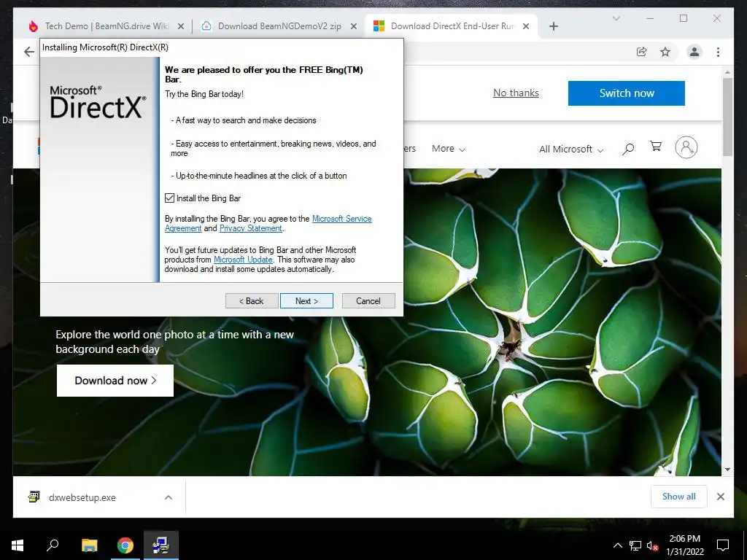Click the Download now button

pos(115,381)
